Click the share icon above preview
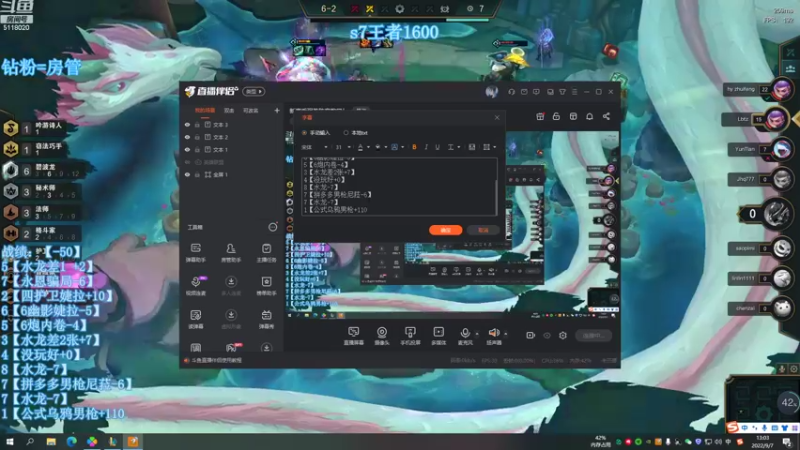Screen dimensions: 800x450 point(606,116)
